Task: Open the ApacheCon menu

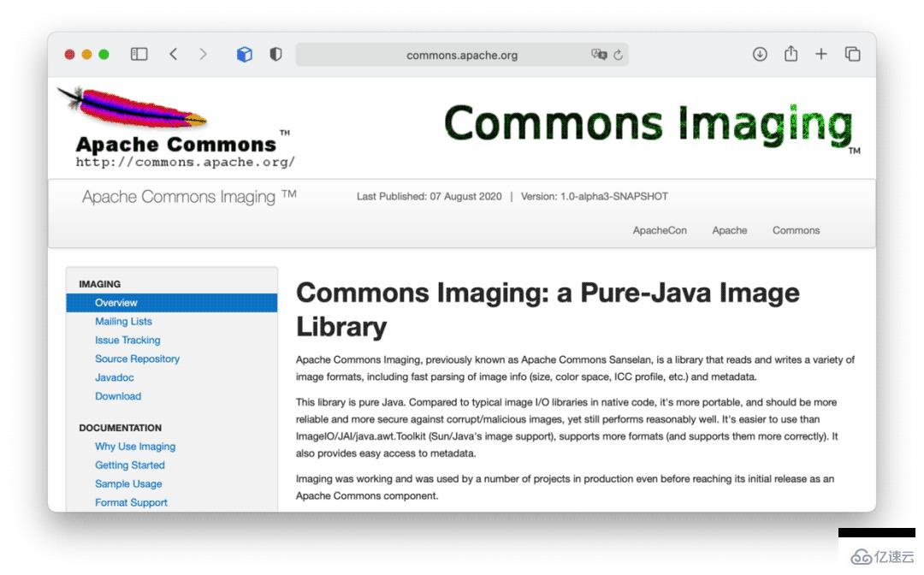Action: pos(660,230)
